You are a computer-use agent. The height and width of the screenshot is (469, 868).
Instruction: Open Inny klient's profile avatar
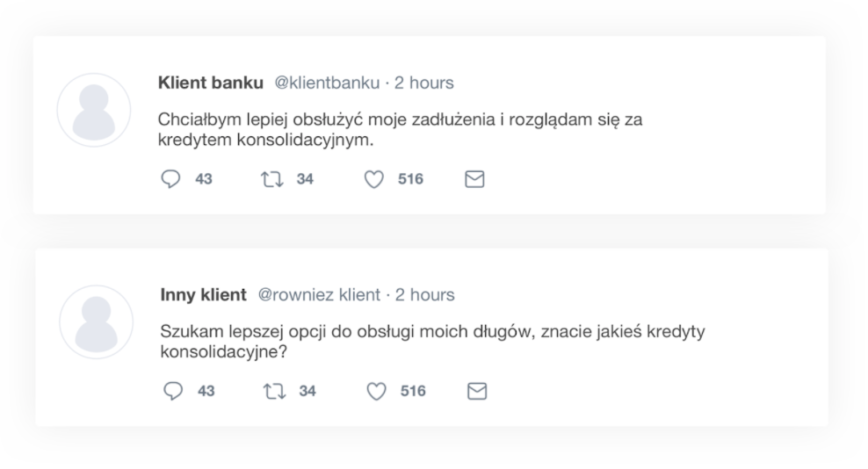click(x=96, y=321)
